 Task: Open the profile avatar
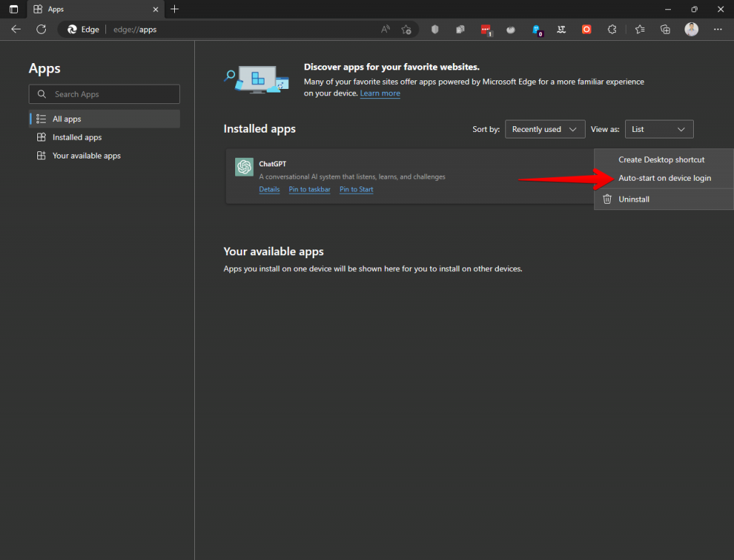point(692,29)
